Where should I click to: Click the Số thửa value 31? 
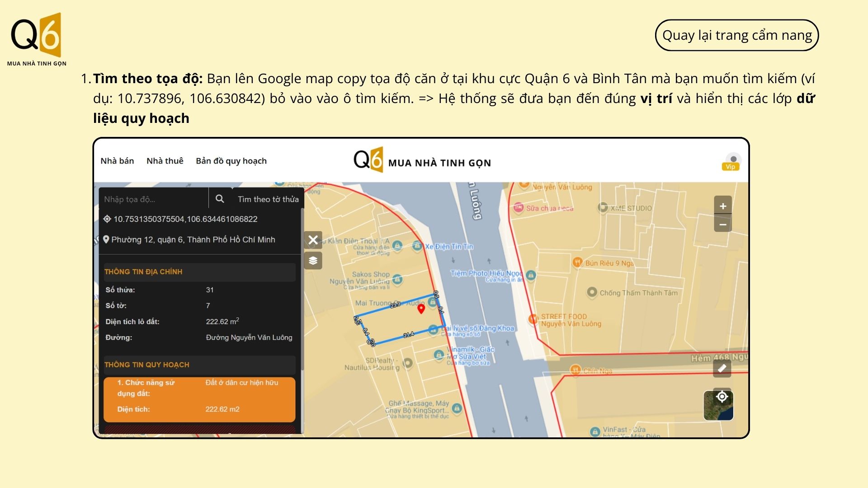(210, 290)
